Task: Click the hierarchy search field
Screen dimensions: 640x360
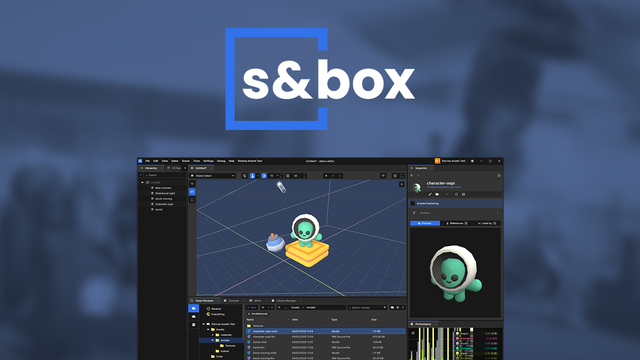Action: pyautogui.click(x=165, y=175)
